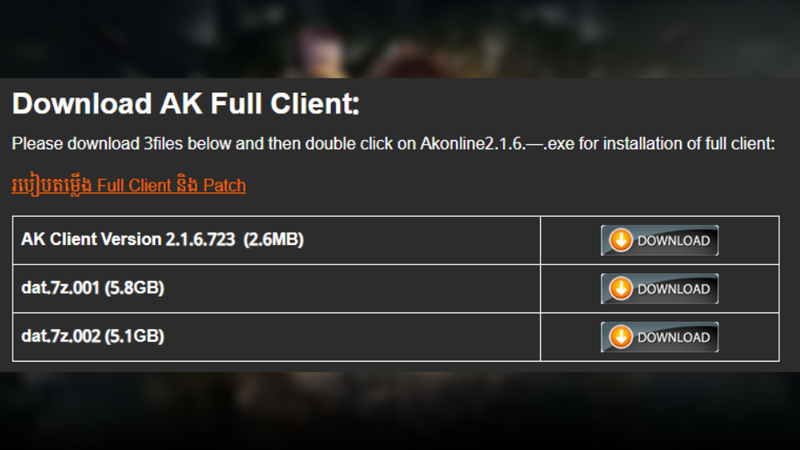Click the dark background image below the table
Screen dimensions: 800x450
click(x=400, y=410)
